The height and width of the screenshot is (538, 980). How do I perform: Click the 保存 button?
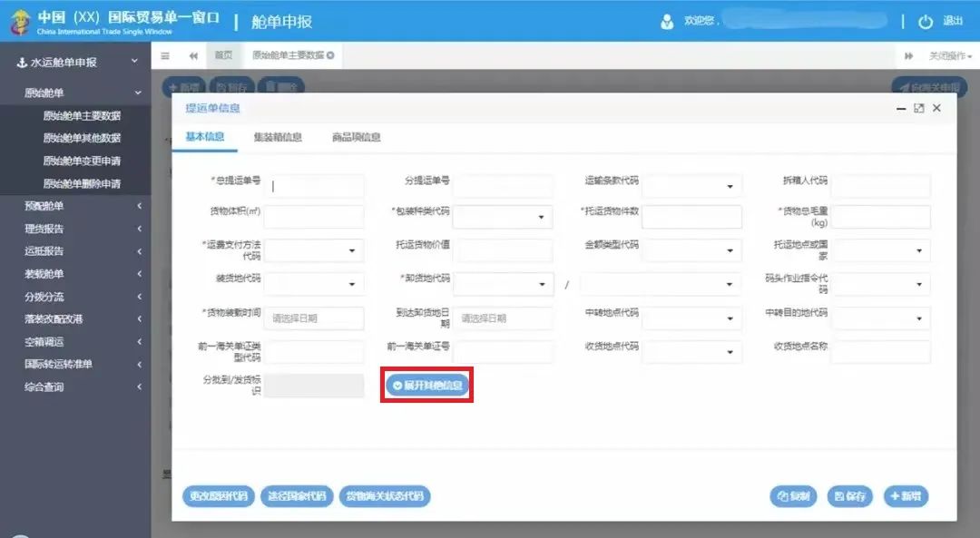click(x=851, y=496)
